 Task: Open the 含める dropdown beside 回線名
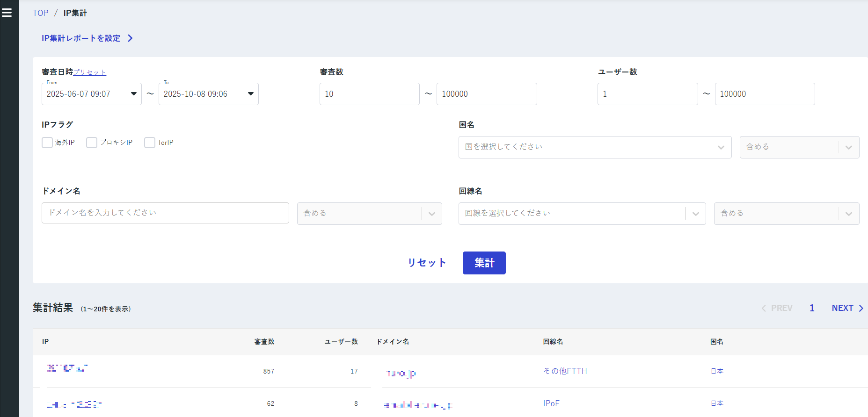coord(787,214)
